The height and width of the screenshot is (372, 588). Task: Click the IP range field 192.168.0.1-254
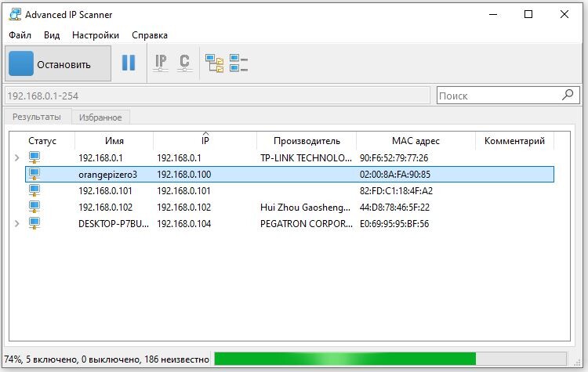pyautogui.click(x=217, y=96)
